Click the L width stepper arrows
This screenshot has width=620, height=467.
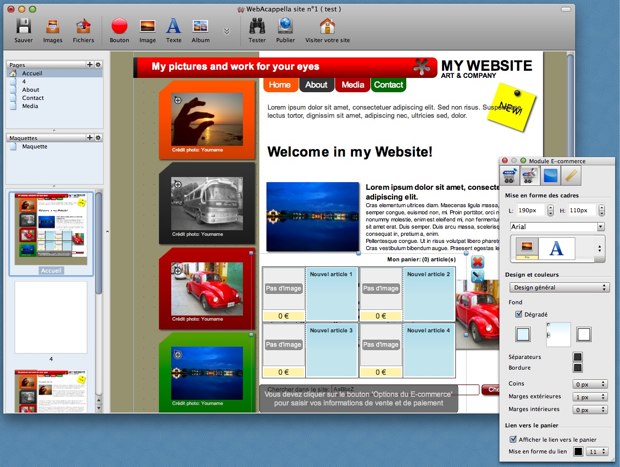coord(550,210)
